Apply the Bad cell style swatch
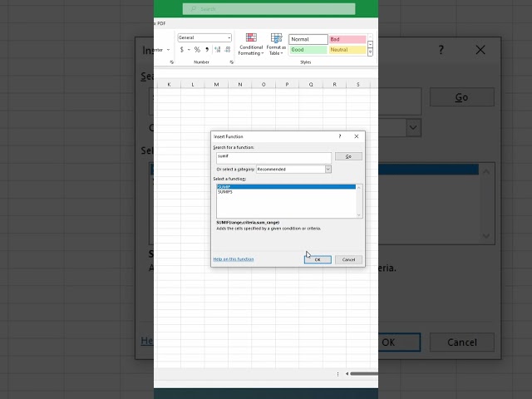This screenshot has width=532, height=399. 347,39
